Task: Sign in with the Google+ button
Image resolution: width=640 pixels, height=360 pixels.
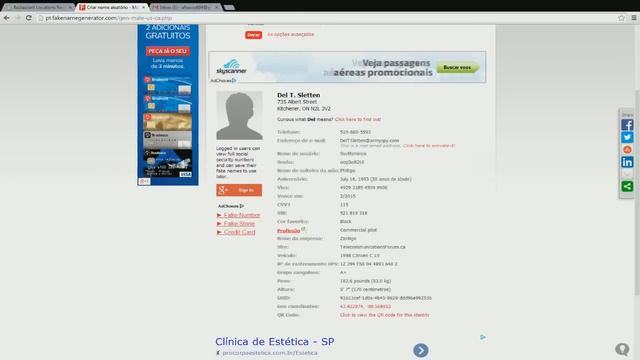Action: (239, 190)
